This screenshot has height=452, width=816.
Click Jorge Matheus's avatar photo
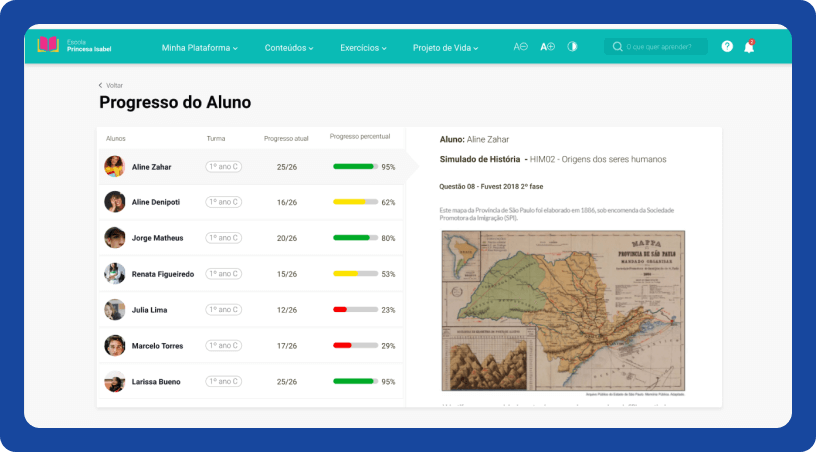115,238
